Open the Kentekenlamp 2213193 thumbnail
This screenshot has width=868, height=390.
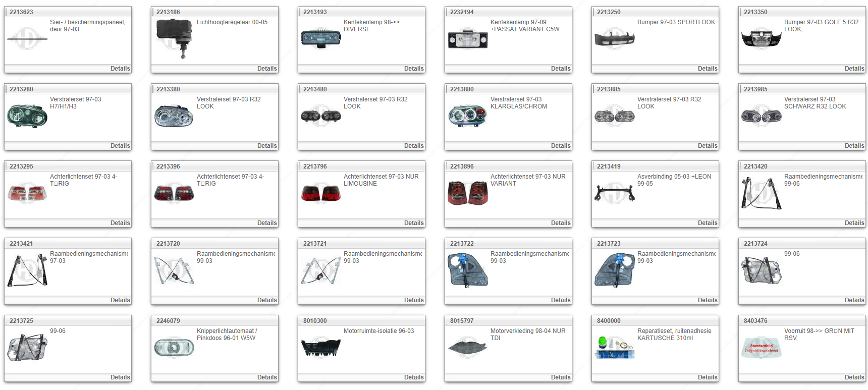click(320, 39)
